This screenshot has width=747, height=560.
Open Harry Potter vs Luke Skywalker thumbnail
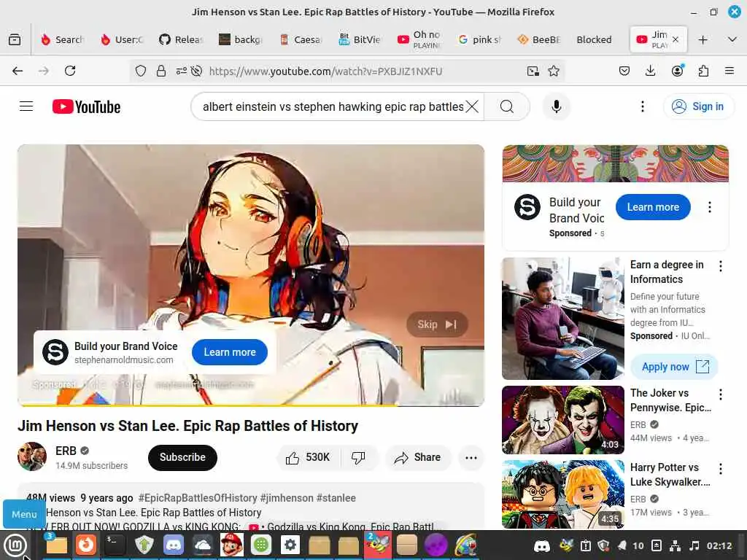pyautogui.click(x=562, y=494)
